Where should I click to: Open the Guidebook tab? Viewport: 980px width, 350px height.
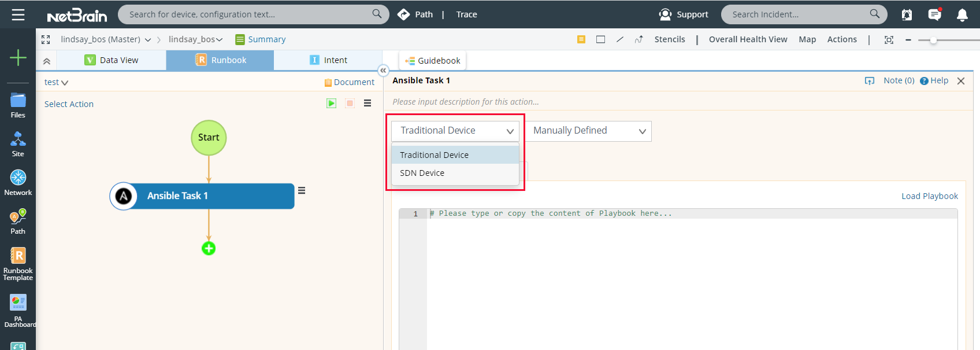pyautogui.click(x=433, y=61)
